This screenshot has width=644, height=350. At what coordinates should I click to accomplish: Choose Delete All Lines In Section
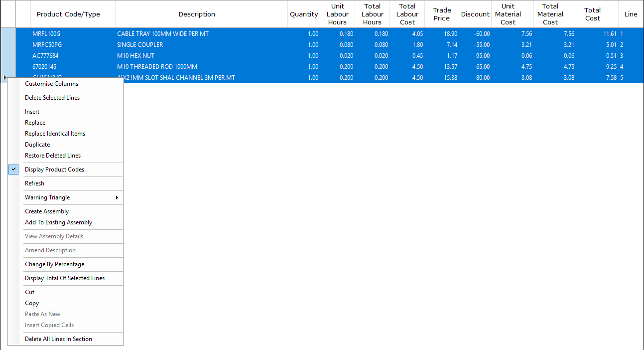pos(58,339)
